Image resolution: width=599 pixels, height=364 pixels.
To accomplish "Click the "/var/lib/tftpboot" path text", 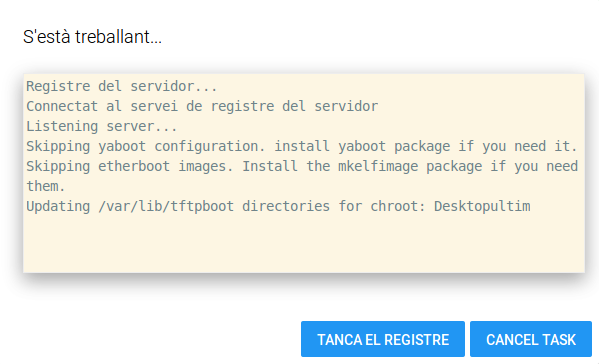I will [x=166, y=206].
